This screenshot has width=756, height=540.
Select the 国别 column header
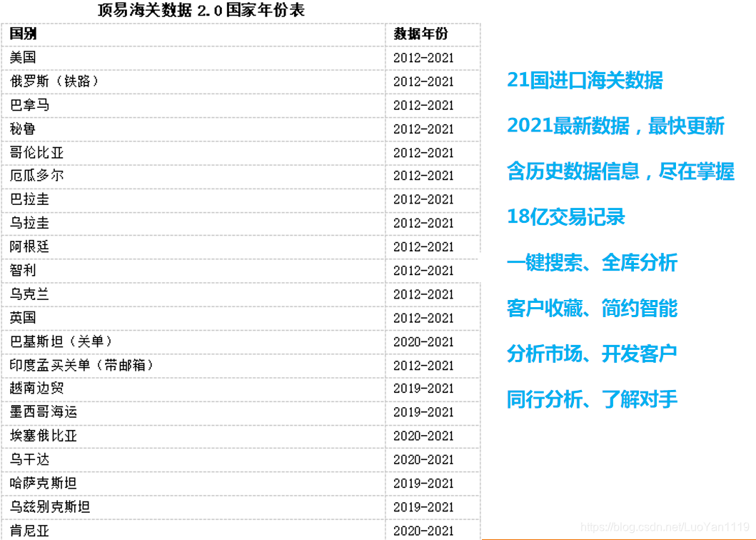tap(23, 34)
